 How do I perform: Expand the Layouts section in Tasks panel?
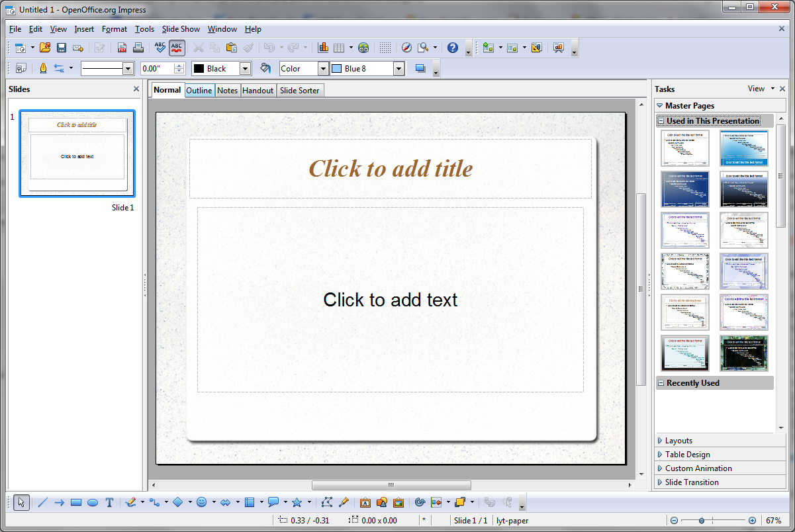pos(678,441)
